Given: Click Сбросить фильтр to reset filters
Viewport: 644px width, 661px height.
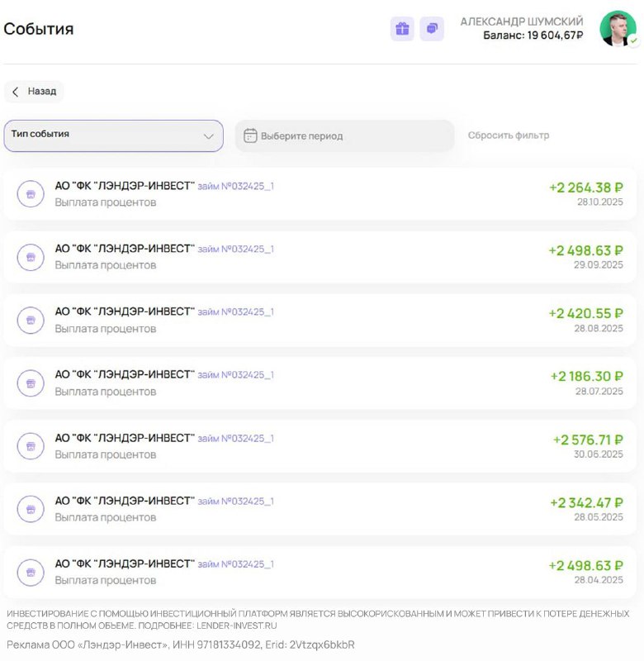Looking at the screenshot, I should point(509,136).
